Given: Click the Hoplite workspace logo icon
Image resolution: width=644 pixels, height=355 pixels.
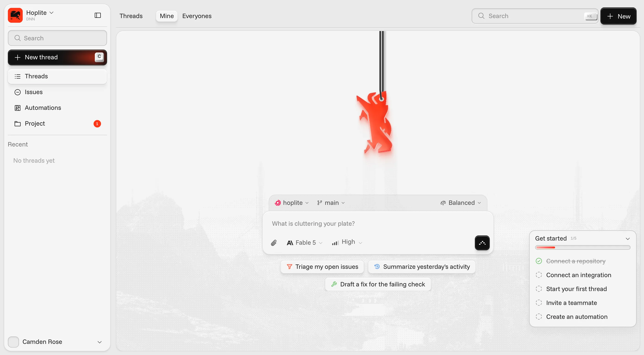Looking at the screenshot, I should (15, 15).
